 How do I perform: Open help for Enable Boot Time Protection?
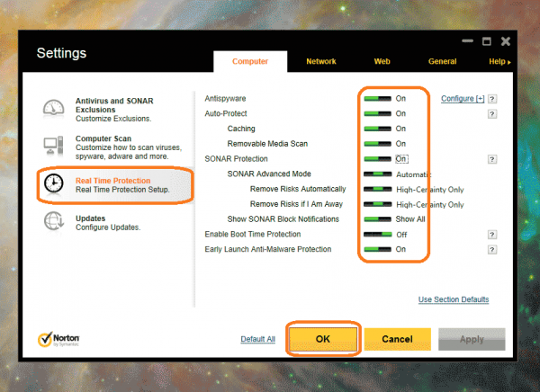click(x=492, y=235)
